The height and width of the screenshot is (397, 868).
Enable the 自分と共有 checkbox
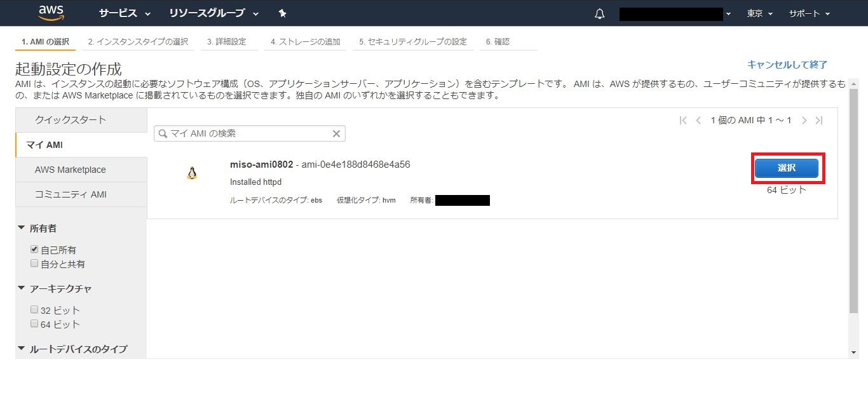pos(35,264)
